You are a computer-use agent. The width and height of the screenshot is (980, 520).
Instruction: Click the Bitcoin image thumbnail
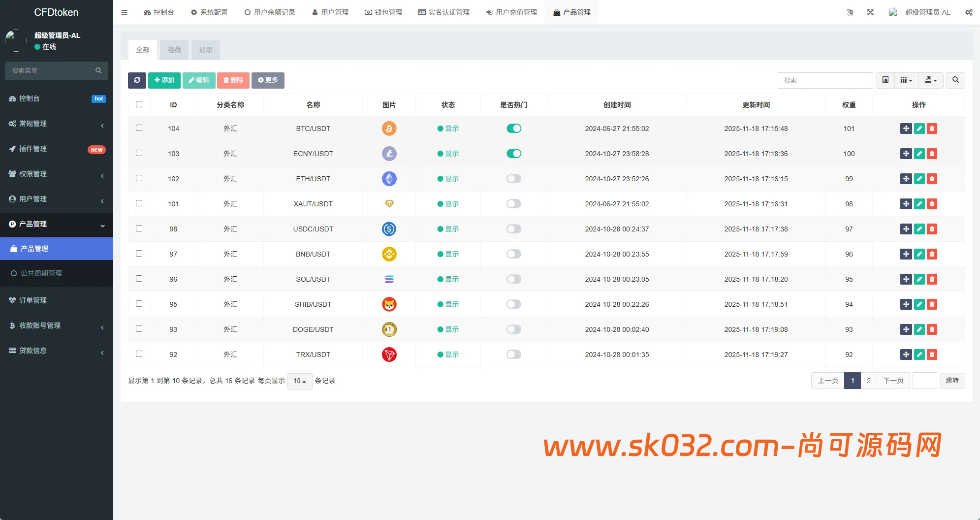point(389,129)
